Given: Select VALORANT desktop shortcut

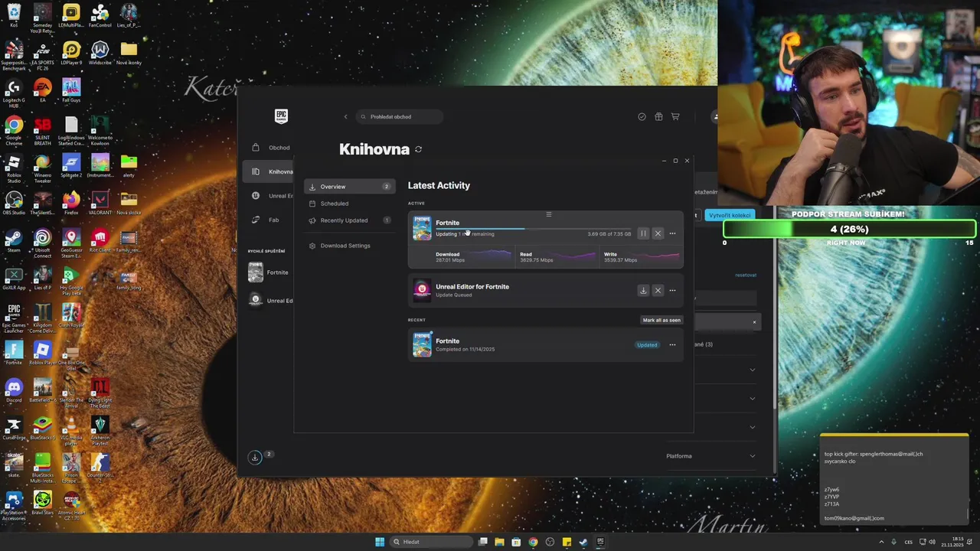Looking at the screenshot, I should 100,204.
